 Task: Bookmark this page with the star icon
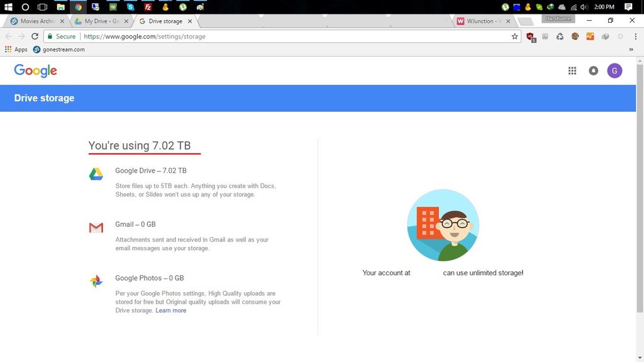pos(514,36)
